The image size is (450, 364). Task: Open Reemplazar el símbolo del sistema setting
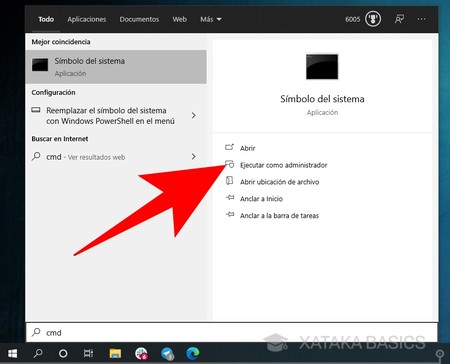click(116, 116)
